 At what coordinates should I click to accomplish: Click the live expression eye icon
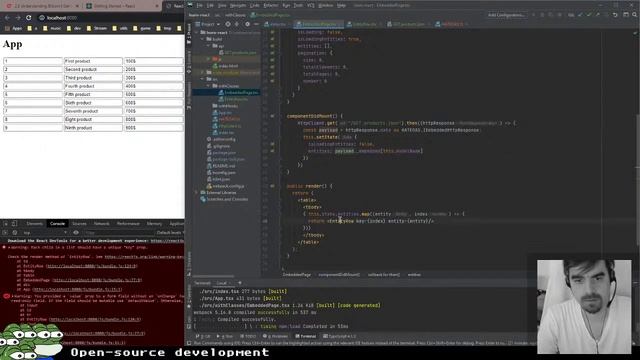pyautogui.click(x=76, y=233)
